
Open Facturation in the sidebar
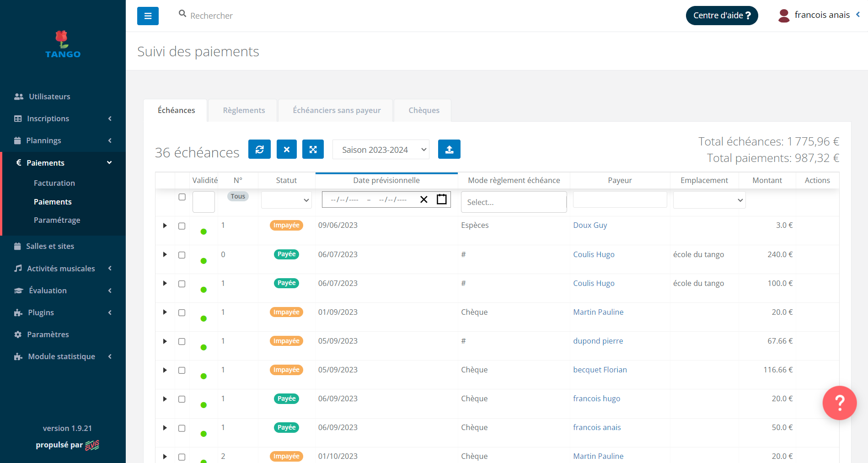(54, 183)
